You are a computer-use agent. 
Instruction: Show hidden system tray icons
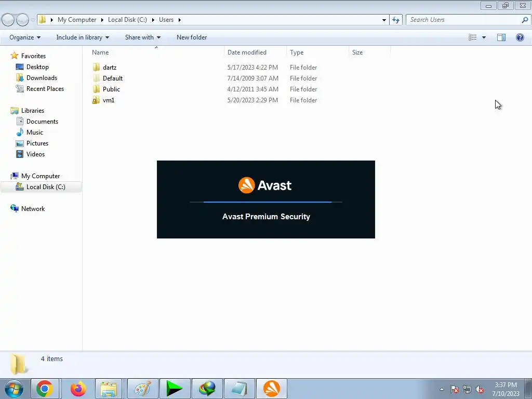pyautogui.click(x=442, y=389)
